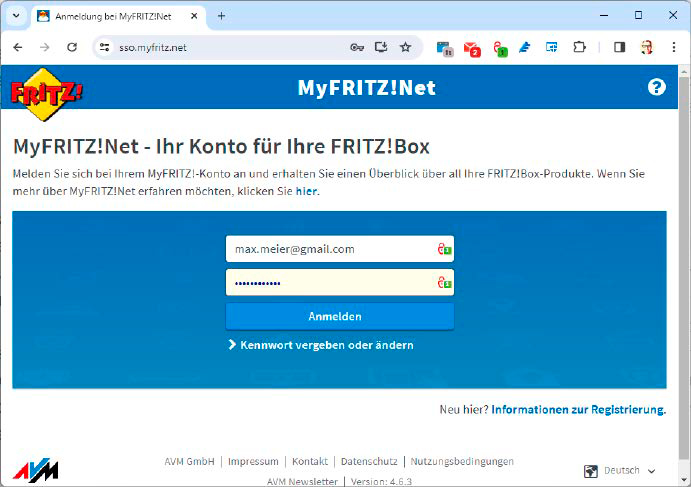Screen dimensions: 691x487
Task: Open the AVM Newsletter footer link
Action: [302, 482]
